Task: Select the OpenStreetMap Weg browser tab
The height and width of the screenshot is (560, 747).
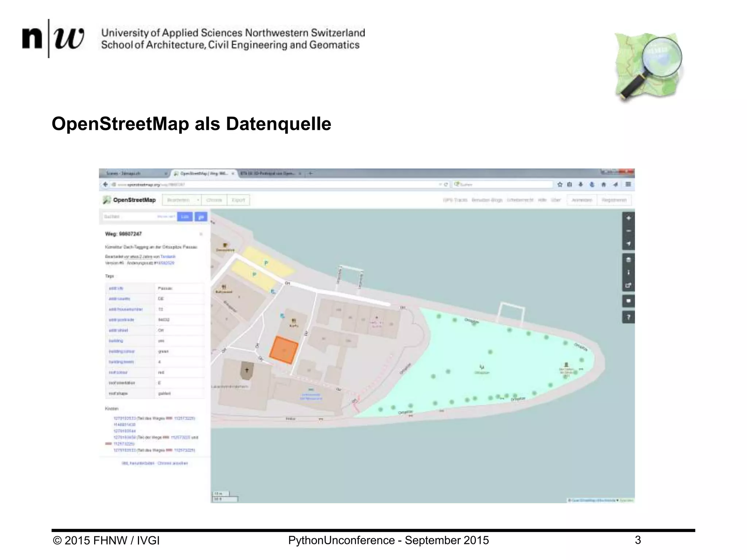Action: pyautogui.click(x=204, y=174)
